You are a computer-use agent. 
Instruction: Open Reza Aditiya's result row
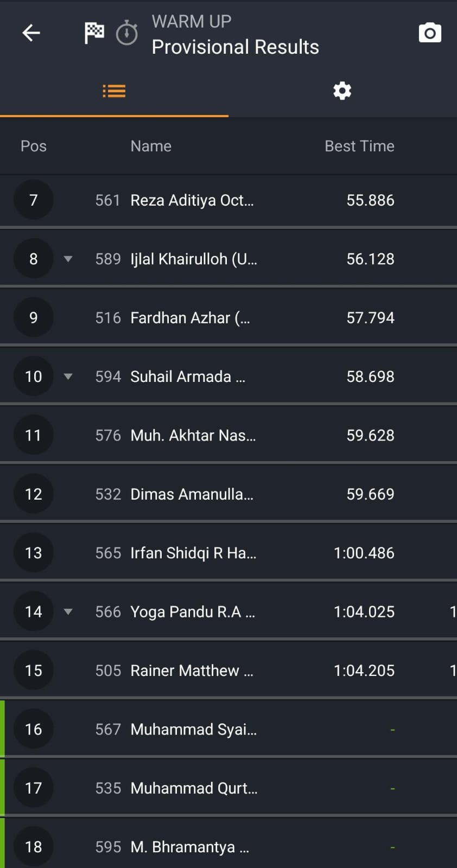[192, 200]
